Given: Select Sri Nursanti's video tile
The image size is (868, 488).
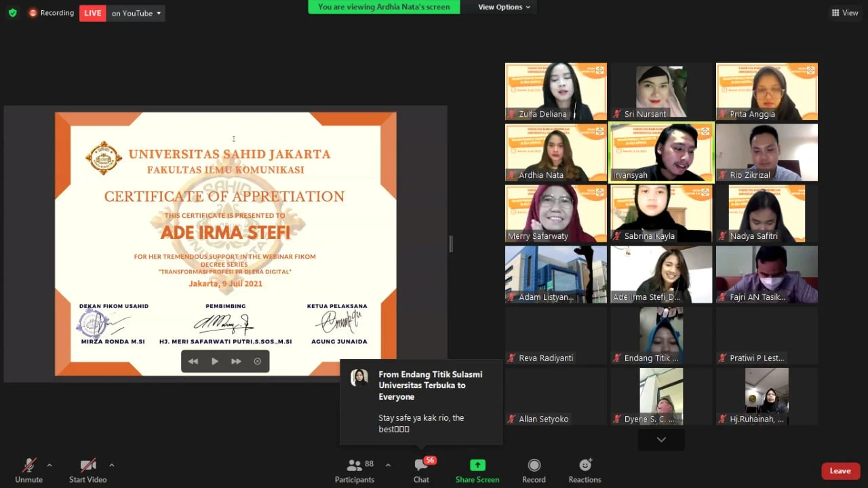Looking at the screenshot, I should click(661, 92).
